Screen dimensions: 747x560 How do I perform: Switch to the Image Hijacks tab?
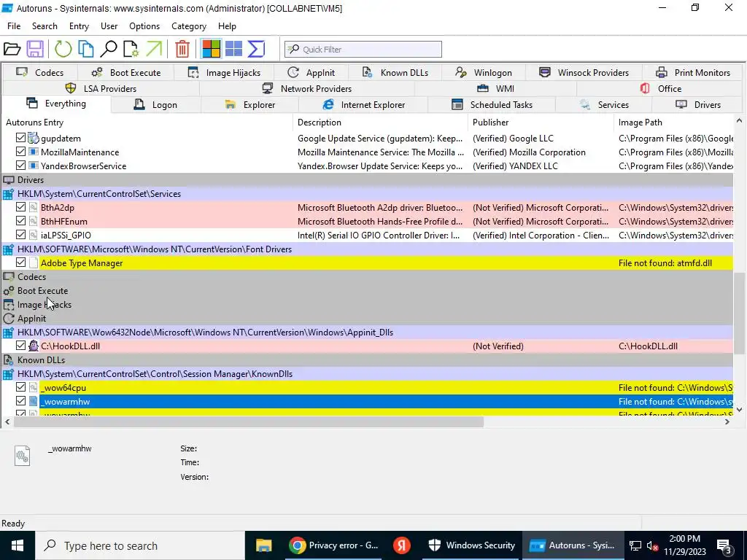coord(225,73)
